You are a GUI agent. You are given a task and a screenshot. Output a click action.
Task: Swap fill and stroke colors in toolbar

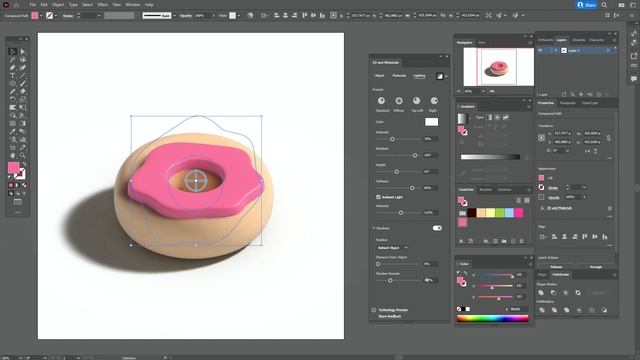[x=24, y=164]
